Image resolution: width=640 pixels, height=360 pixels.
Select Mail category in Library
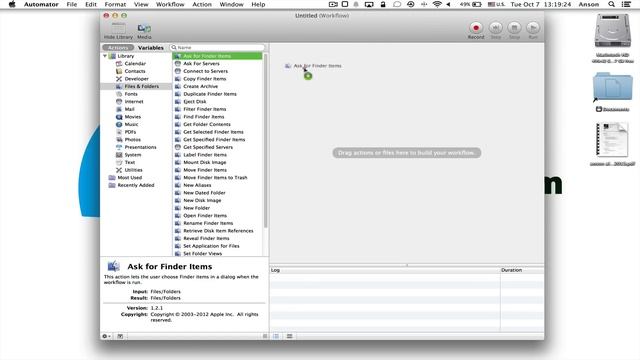[129, 109]
